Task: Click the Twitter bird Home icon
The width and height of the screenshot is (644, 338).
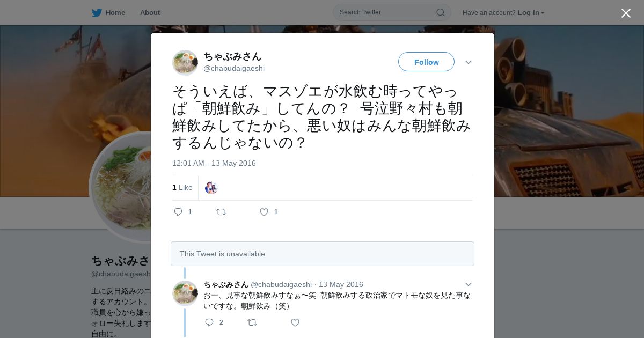Action: [97, 12]
